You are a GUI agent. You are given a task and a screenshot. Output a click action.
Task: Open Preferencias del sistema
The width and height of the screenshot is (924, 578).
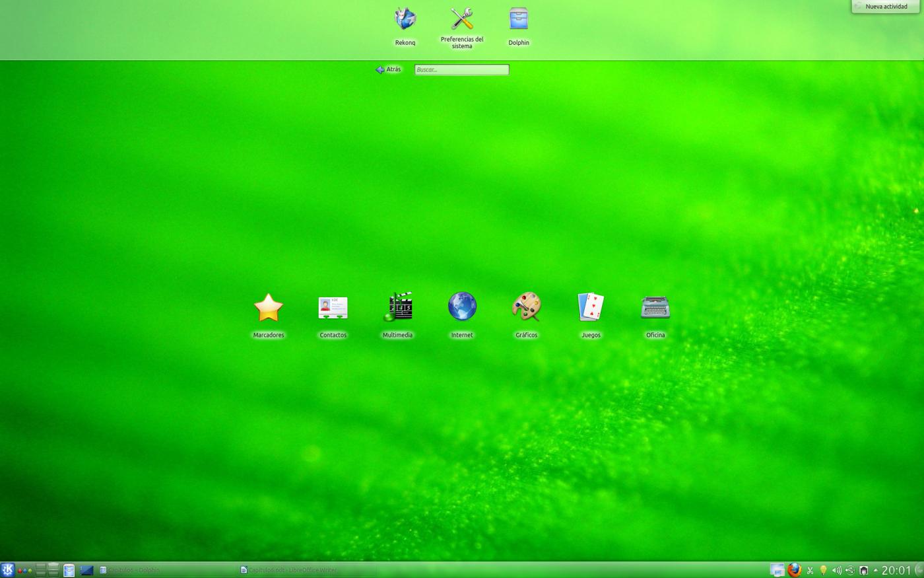tap(462, 28)
